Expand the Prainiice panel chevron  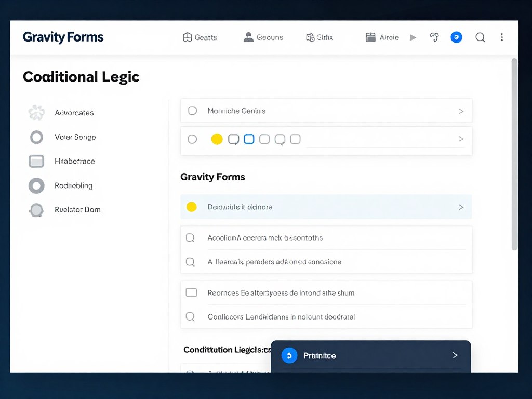click(x=455, y=355)
